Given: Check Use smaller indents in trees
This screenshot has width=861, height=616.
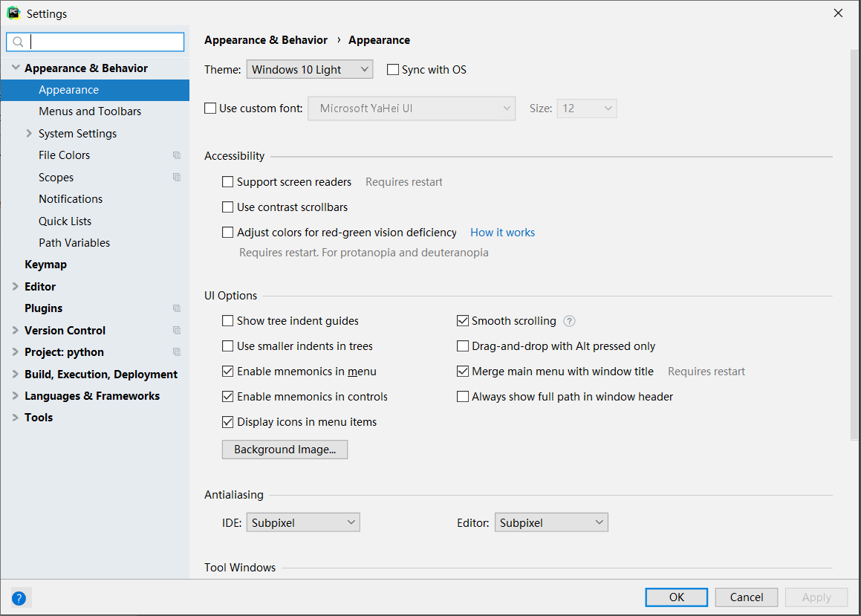Looking at the screenshot, I should click(x=227, y=346).
